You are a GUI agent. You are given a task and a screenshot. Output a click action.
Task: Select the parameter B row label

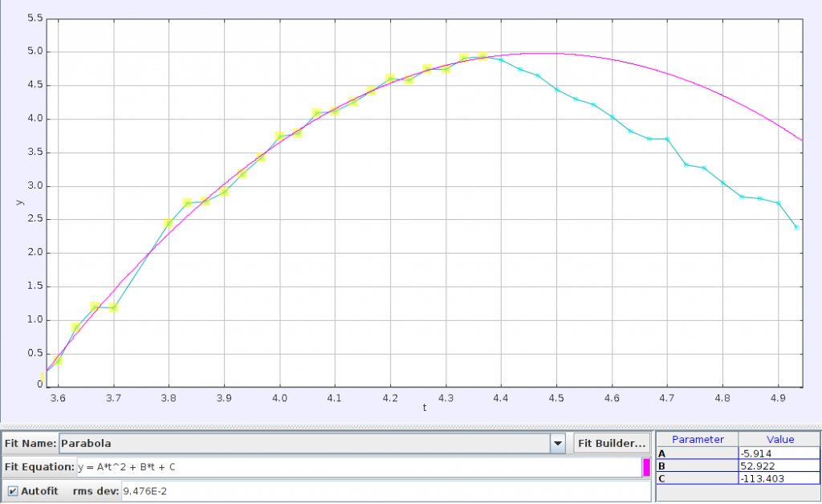698,465
